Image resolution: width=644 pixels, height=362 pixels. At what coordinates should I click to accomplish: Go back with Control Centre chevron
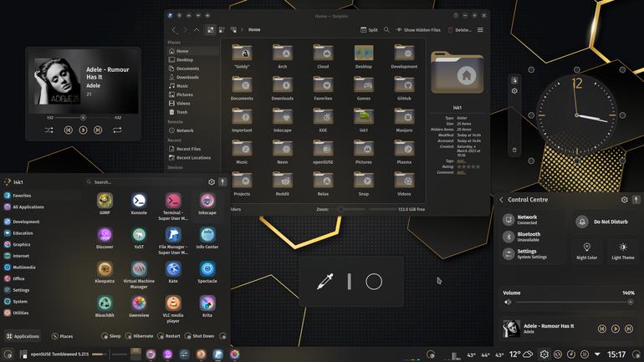[x=502, y=200]
